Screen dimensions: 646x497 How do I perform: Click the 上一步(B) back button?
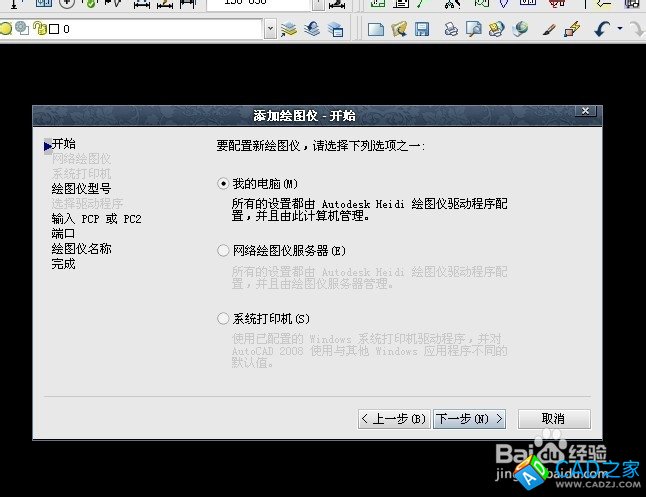pos(394,418)
